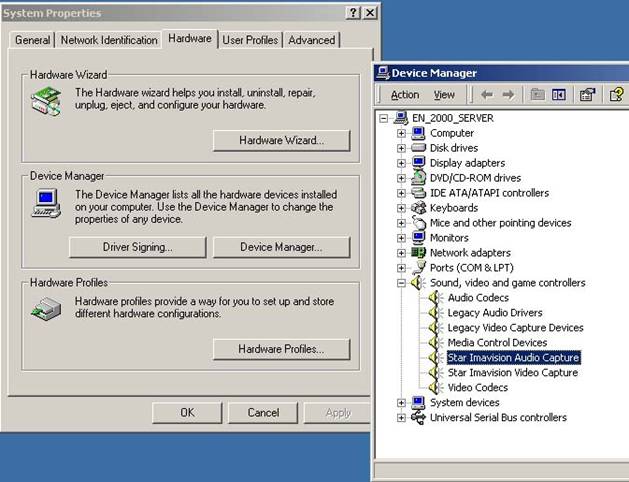Click the Back arrow in Device Manager toolbar

point(487,95)
